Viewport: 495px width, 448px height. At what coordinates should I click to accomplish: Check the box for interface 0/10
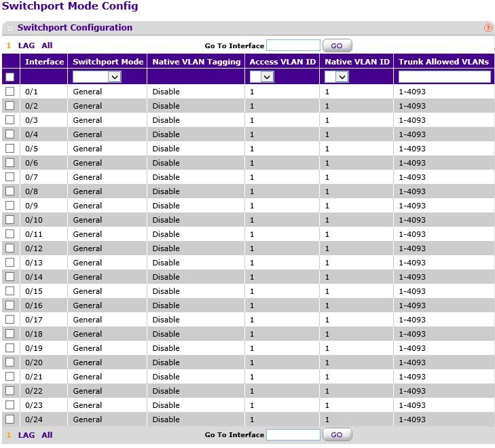[10, 219]
